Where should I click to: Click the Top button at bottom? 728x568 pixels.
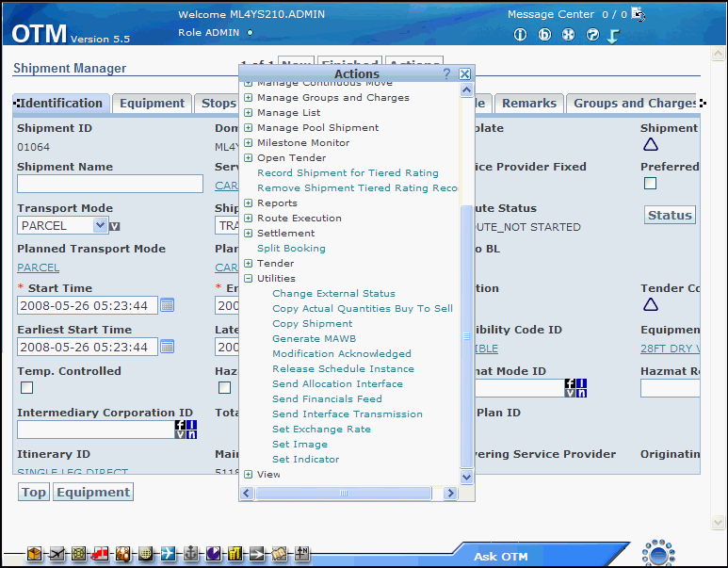(34, 492)
